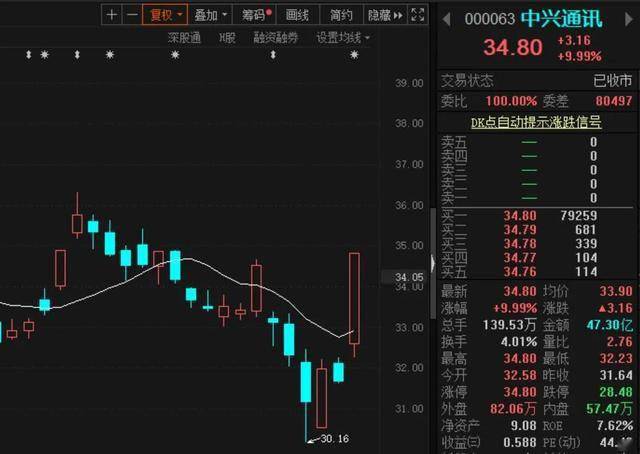Click the 30.16 low price label

[x=334, y=439]
